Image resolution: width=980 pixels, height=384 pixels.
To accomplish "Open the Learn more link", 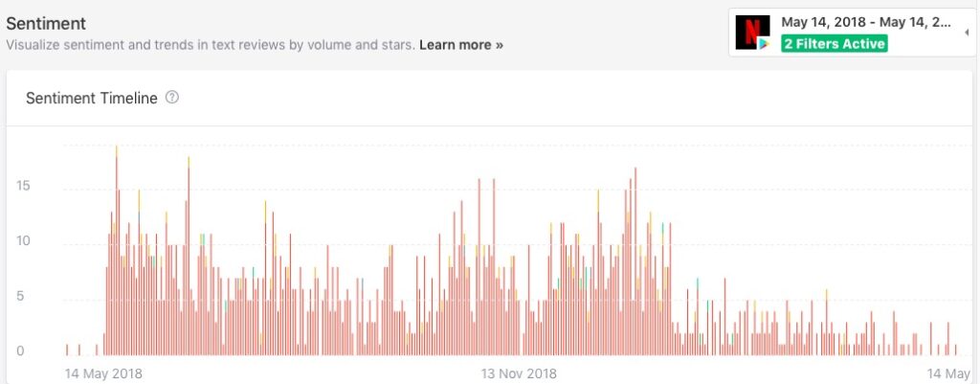I will coord(461,45).
